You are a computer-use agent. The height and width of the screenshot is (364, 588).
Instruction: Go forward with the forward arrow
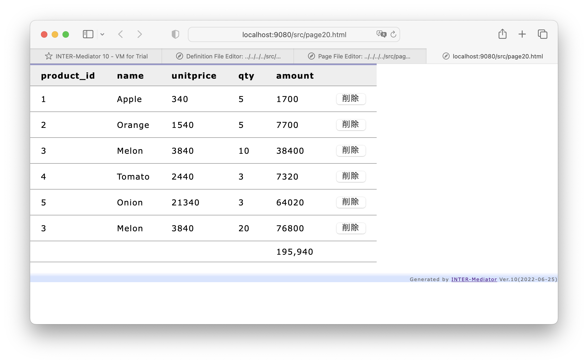coord(139,34)
